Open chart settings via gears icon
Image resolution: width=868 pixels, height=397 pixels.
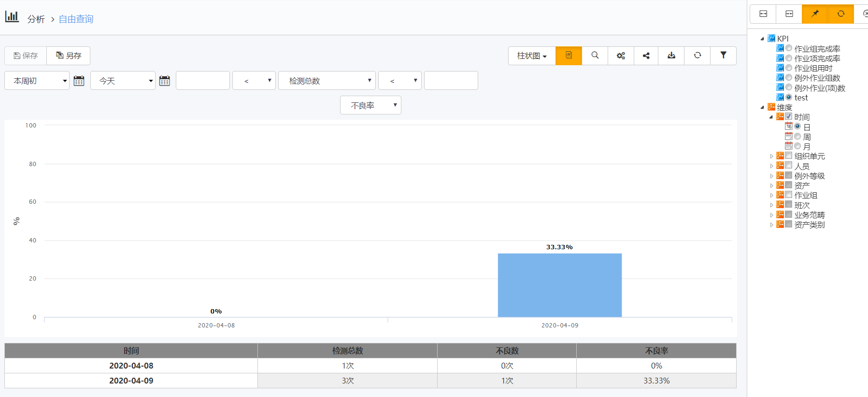click(621, 56)
